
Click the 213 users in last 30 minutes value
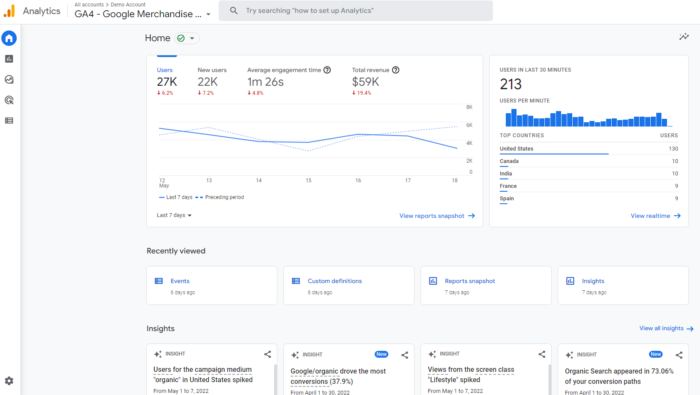click(x=511, y=84)
